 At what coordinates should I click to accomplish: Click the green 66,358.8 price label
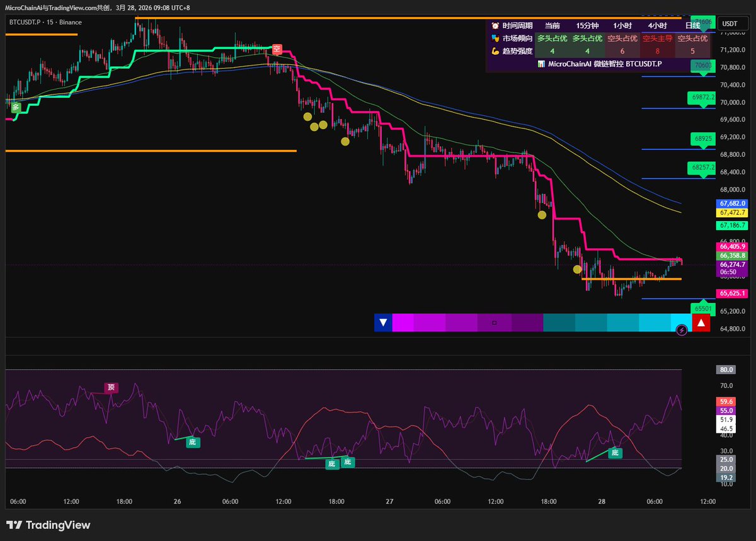(x=732, y=256)
